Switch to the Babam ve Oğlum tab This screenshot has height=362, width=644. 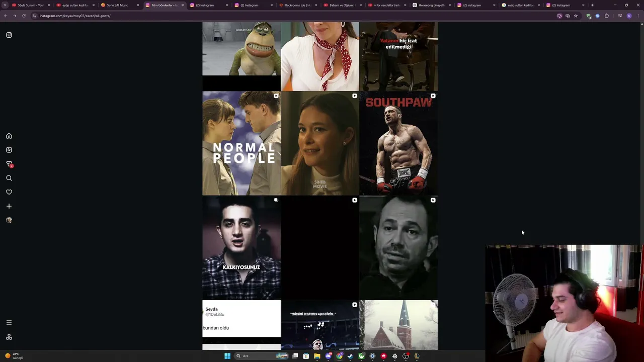pos(342,5)
